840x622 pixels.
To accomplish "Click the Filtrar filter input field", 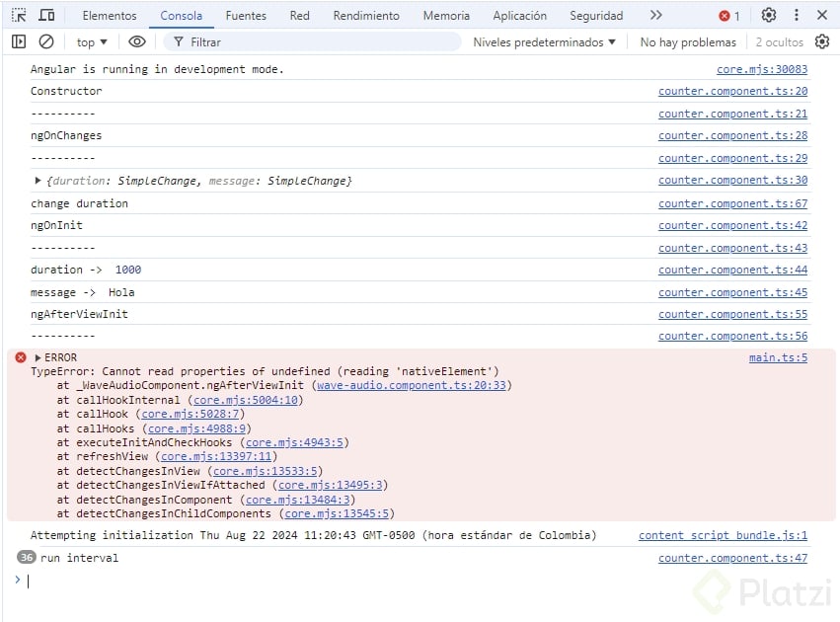I will pyautogui.click(x=316, y=42).
